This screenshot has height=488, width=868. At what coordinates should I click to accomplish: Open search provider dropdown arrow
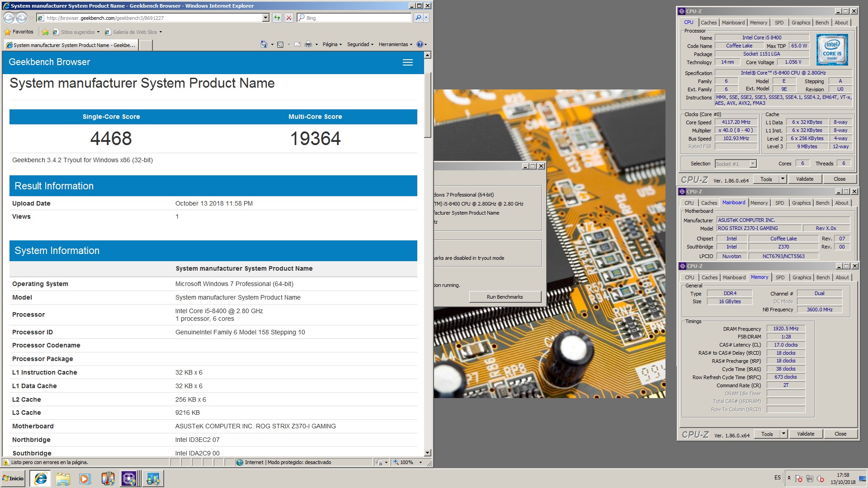[426, 18]
